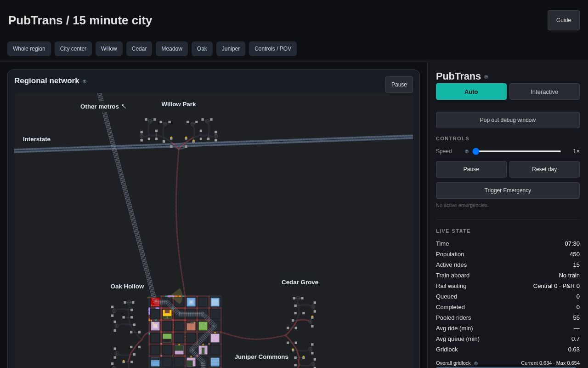Switch to Interactive mode
Image resolution: width=588 pixels, height=368 pixels.
(544, 92)
